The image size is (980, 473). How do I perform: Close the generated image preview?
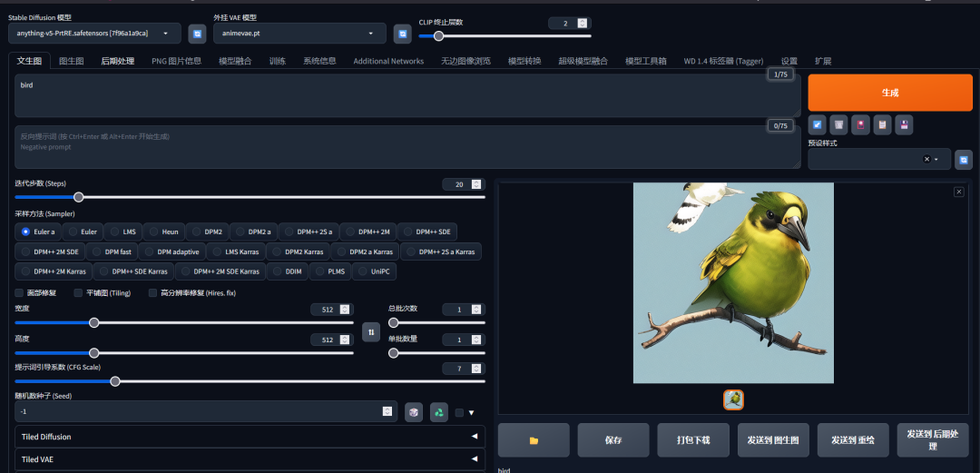pos(959,192)
